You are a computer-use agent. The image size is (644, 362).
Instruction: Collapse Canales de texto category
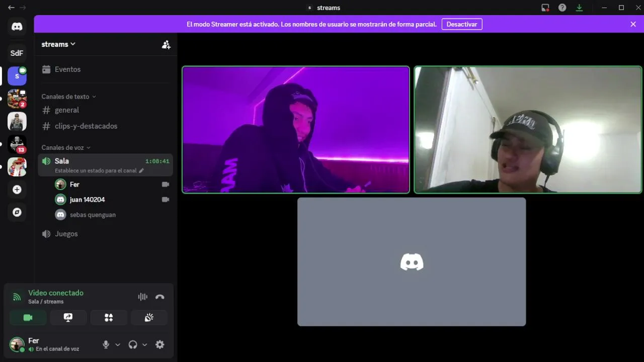68,97
